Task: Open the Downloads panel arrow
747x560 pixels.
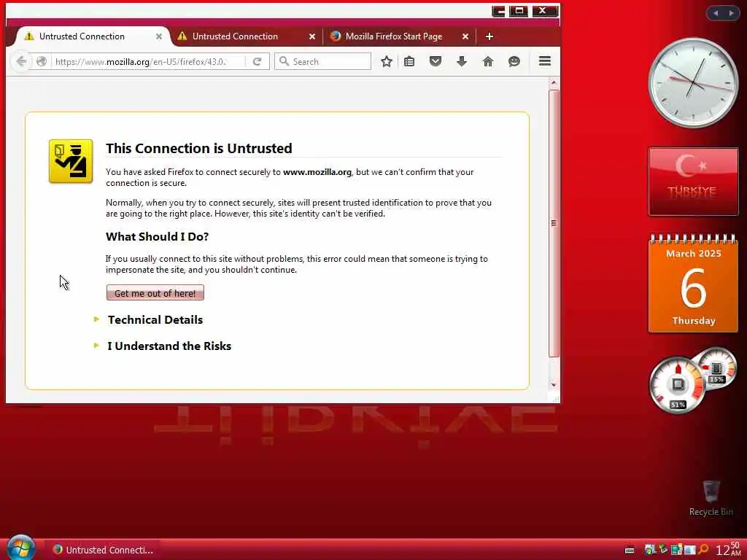Action: pos(461,61)
